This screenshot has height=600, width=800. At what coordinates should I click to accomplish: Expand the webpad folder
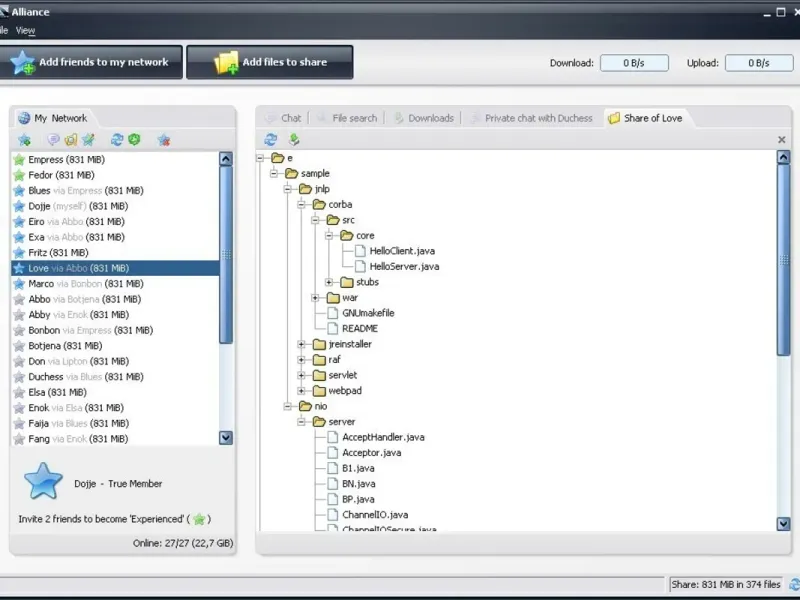(x=302, y=391)
